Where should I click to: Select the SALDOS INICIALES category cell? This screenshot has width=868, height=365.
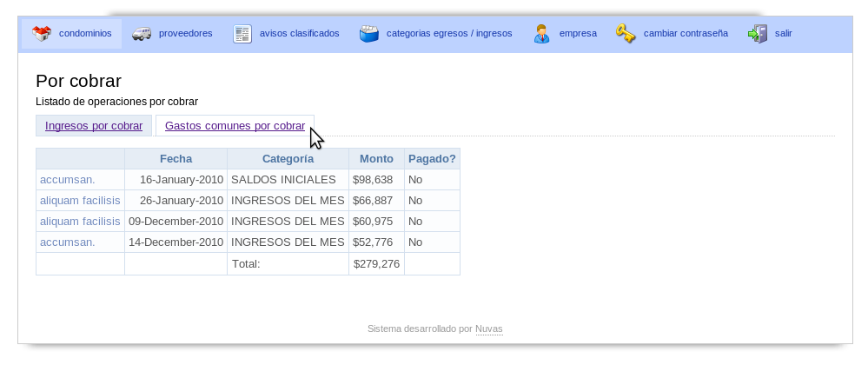(288, 179)
